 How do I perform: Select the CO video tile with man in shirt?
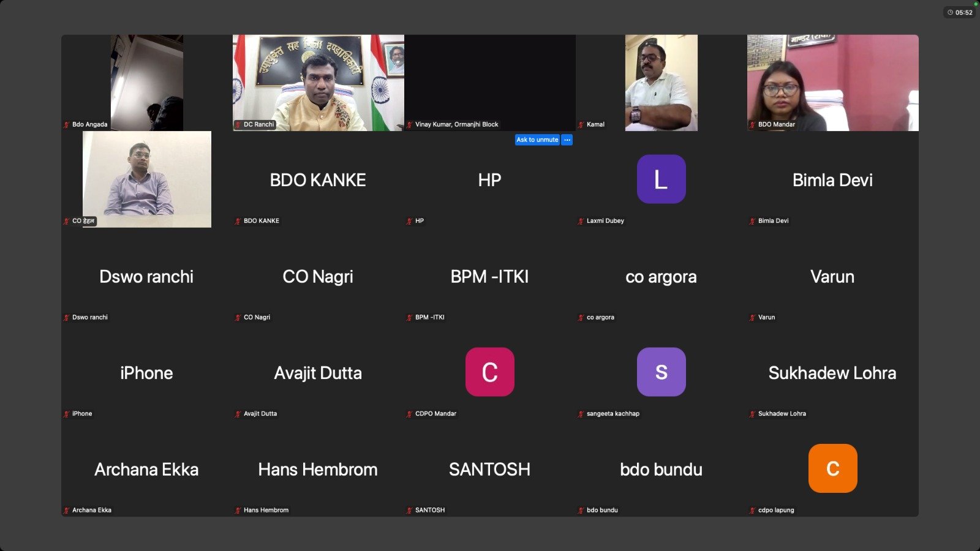coord(147,179)
